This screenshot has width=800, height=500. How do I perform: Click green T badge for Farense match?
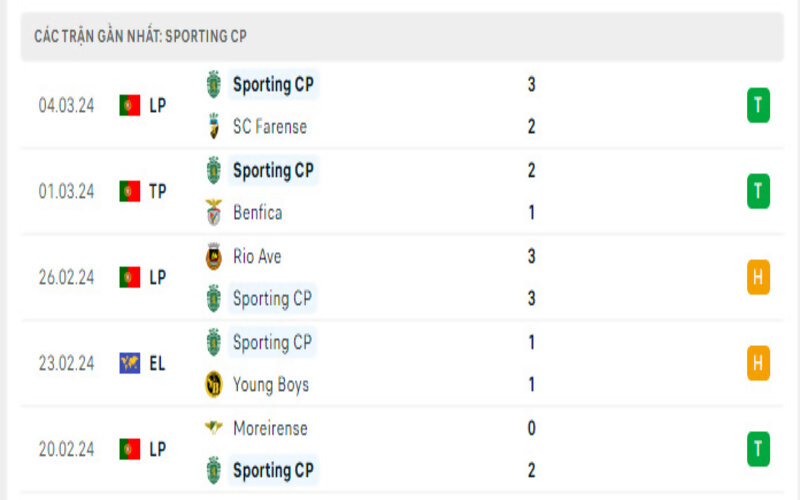[x=758, y=105]
